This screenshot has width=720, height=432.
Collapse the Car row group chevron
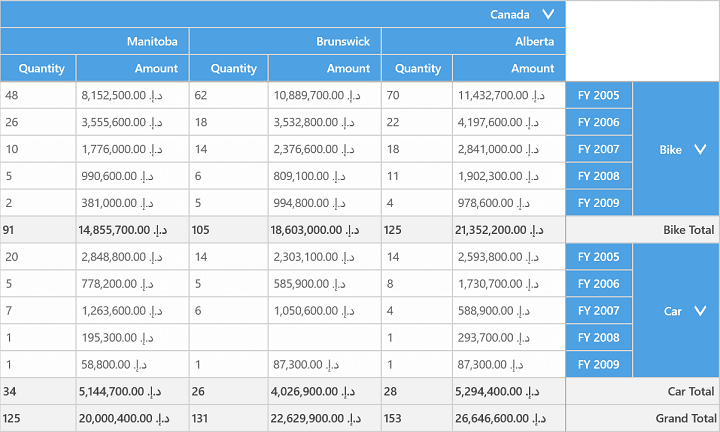click(700, 311)
